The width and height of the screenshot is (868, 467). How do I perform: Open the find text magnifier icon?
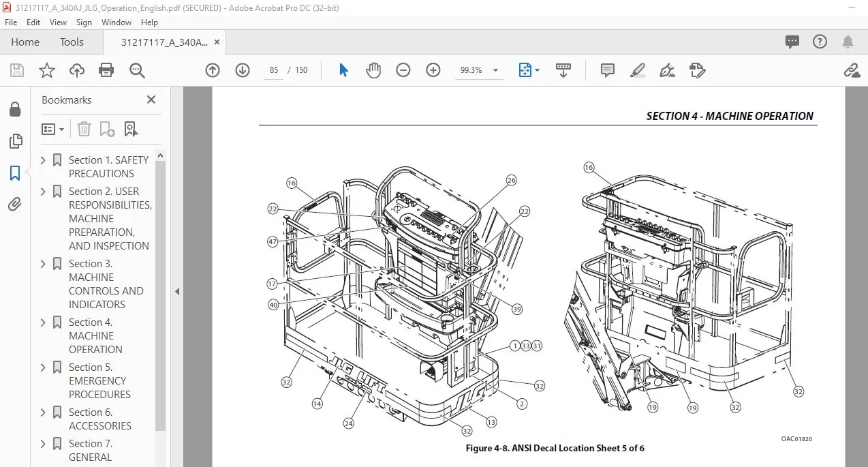coord(137,70)
